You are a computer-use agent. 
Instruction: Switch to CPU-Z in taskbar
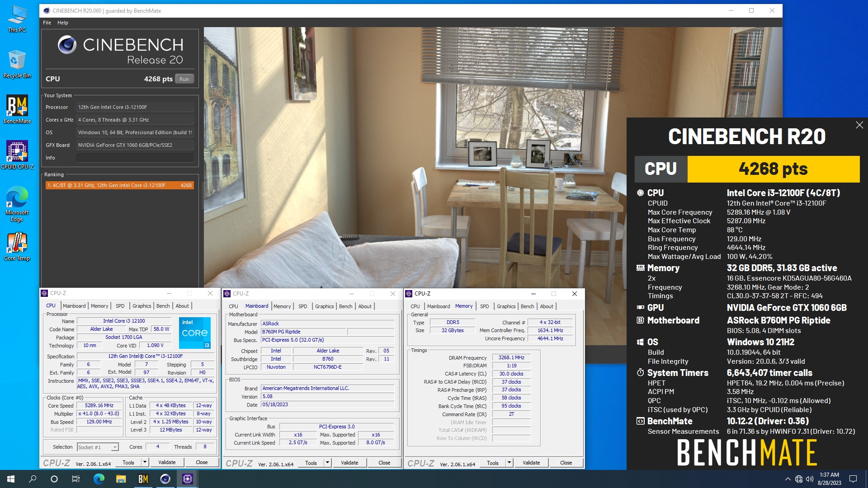coord(187,479)
